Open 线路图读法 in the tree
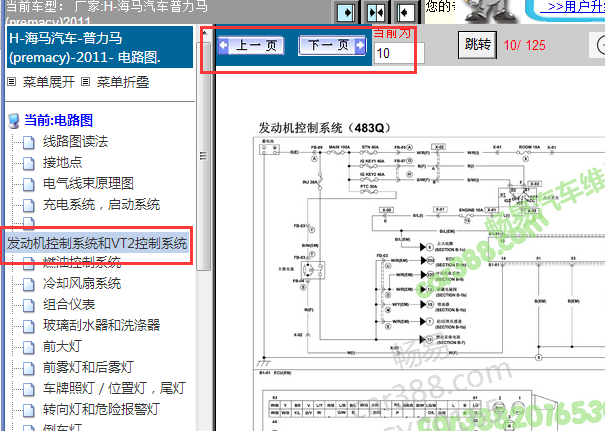The image size is (605, 431). [76, 141]
